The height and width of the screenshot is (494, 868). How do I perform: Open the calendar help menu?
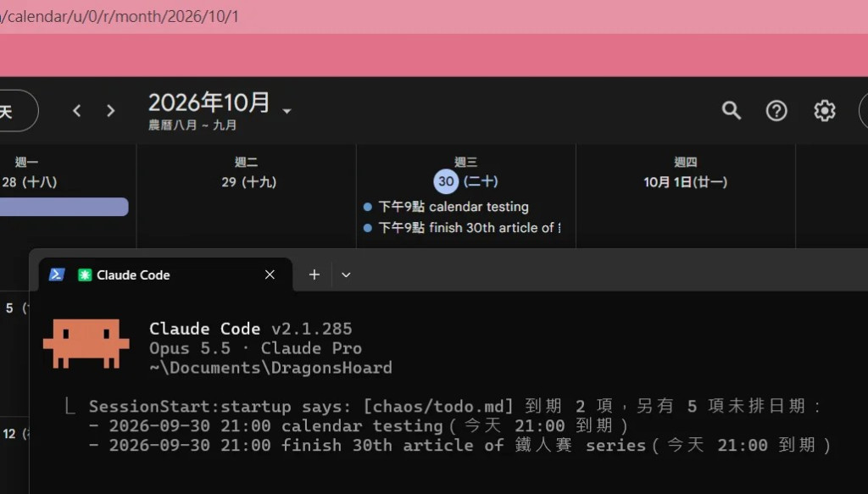point(776,111)
